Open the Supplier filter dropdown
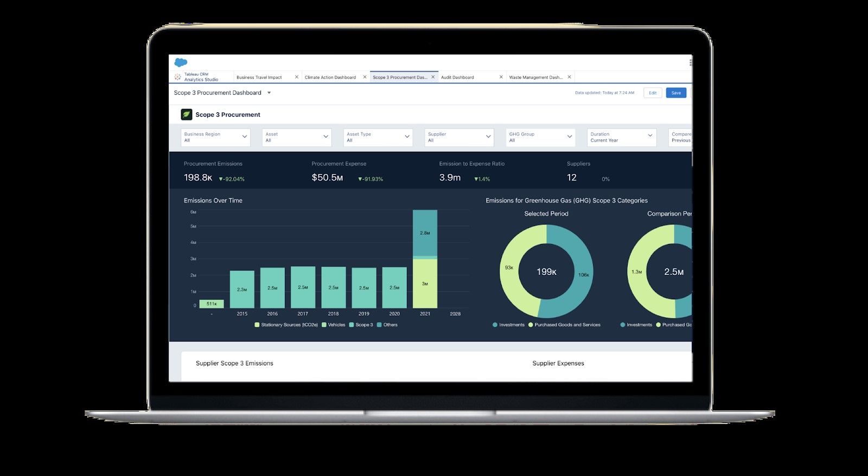The height and width of the screenshot is (476, 868). coord(459,137)
